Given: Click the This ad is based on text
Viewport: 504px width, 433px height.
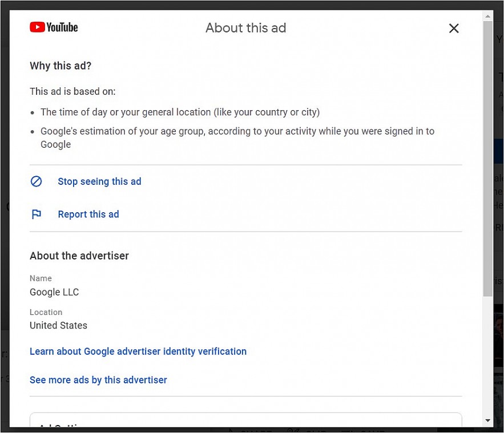Looking at the screenshot, I should [72, 92].
